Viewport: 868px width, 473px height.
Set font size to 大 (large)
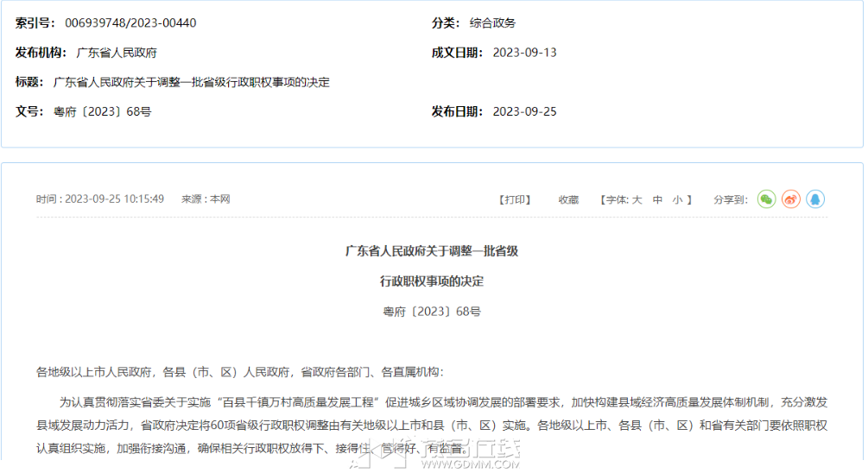tap(637, 199)
